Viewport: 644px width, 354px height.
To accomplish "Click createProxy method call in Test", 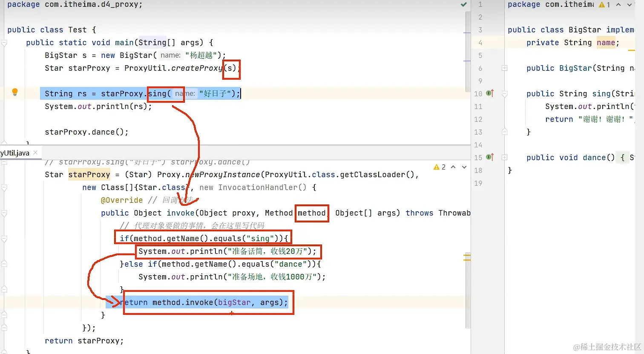I will click(197, 68).
